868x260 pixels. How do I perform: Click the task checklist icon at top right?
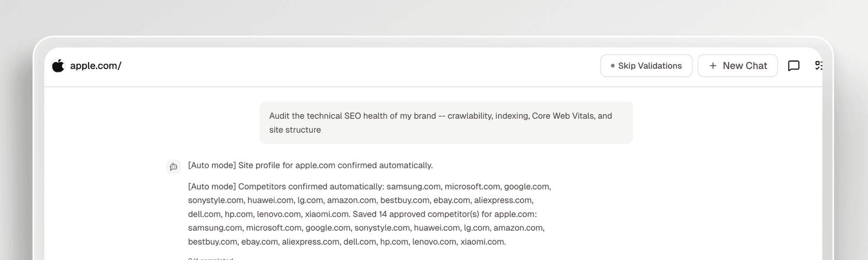(x=819, y=66)
